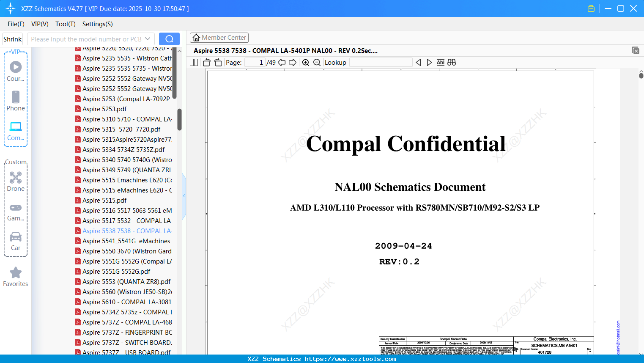Toggle the two-page view layout icon
644x363 pixels.
(x=194, y=63)
